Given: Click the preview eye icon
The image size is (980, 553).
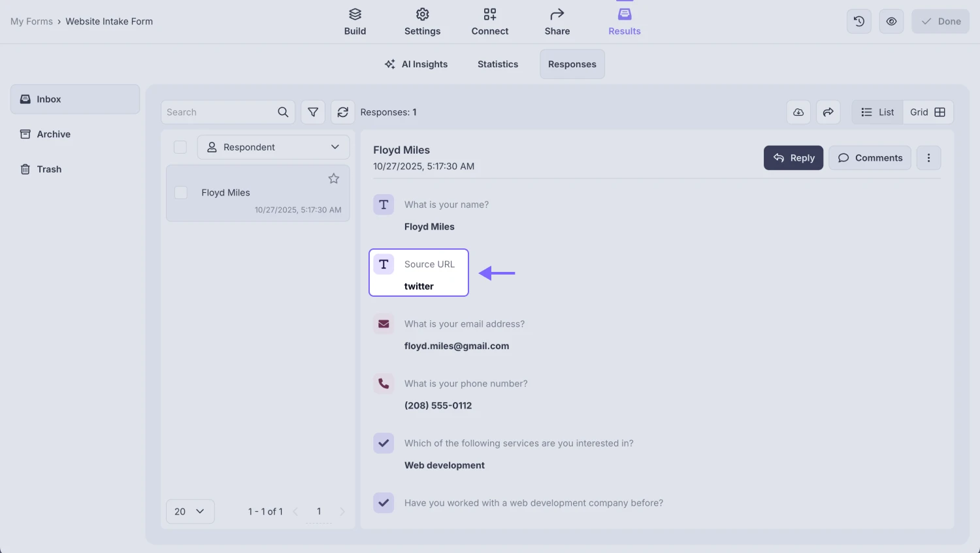Looking at the screenshot, I should pos(891,21).
